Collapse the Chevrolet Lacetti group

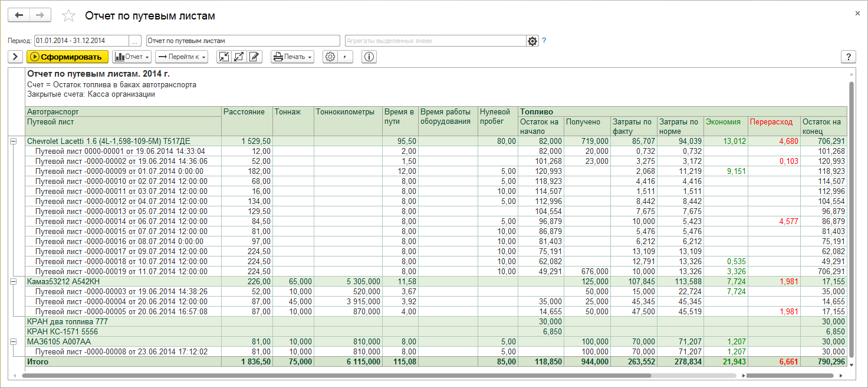coord(13,142)
